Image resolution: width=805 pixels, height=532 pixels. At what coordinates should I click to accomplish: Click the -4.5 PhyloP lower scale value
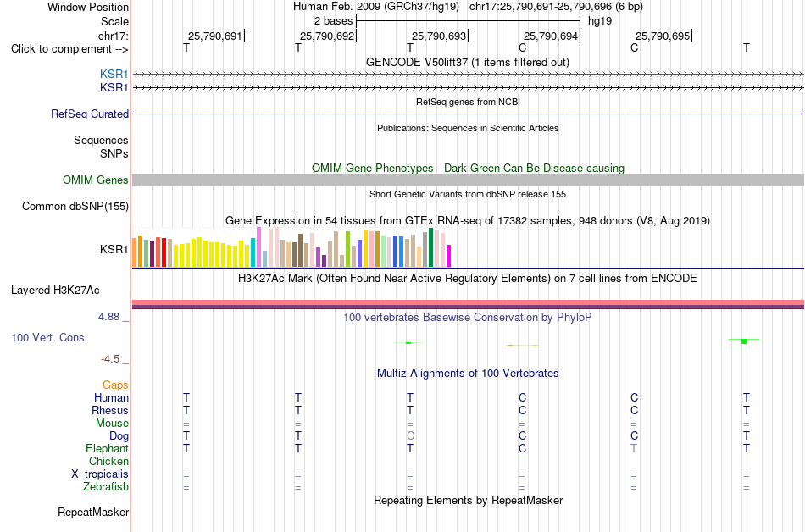(110, 359)
